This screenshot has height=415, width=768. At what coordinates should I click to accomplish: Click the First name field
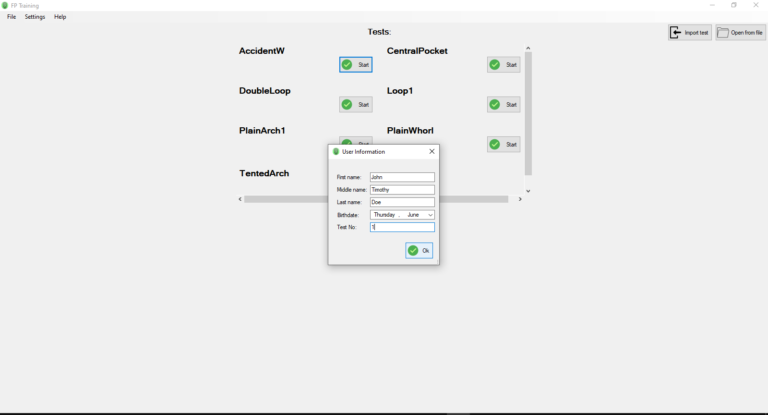point(402,177)
